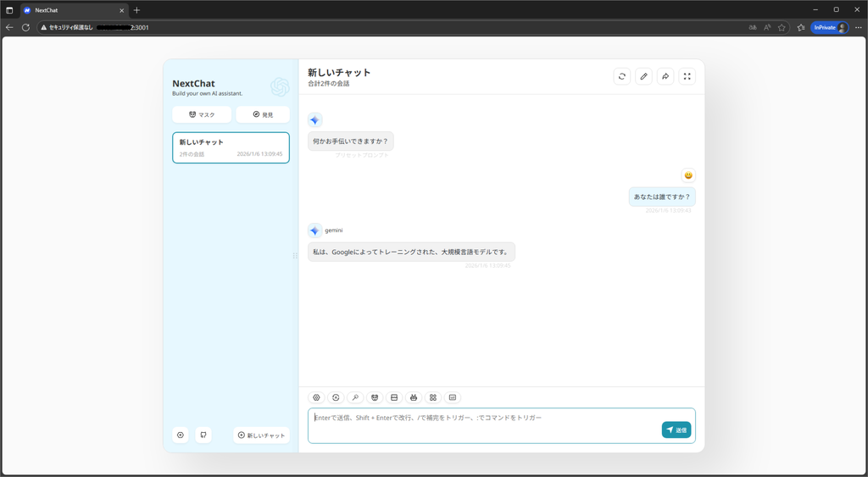Image resolution: width=868 pixels, height=477 pixels.
Task: Click the robot model selector icon
Action: [414, 397]
